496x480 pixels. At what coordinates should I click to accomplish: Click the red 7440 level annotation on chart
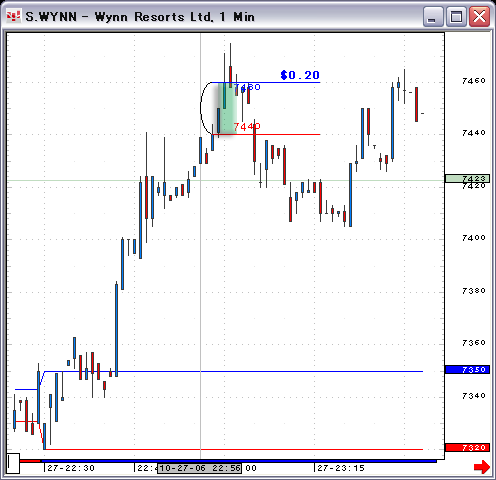[247, 127]
